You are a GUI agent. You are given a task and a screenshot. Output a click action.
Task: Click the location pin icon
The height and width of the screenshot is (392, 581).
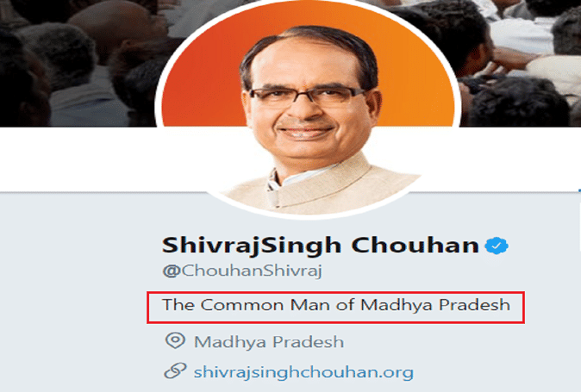[175, 340]
